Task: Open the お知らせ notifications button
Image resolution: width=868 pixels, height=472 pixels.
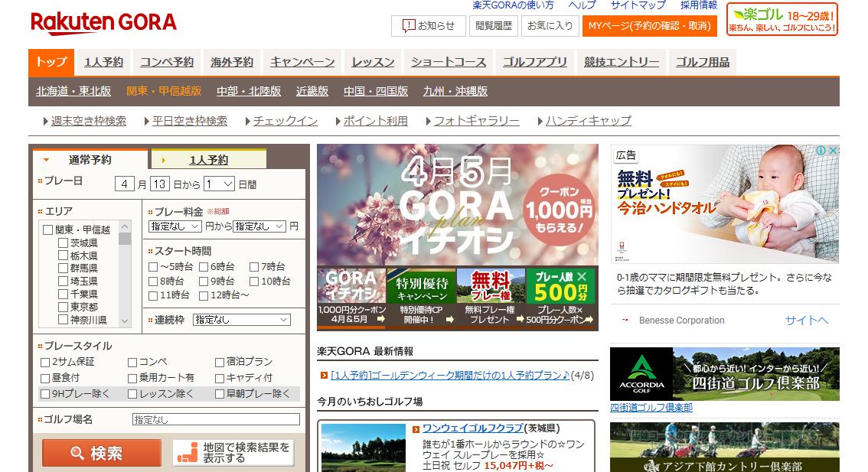Action: click(x=428, y=26)
